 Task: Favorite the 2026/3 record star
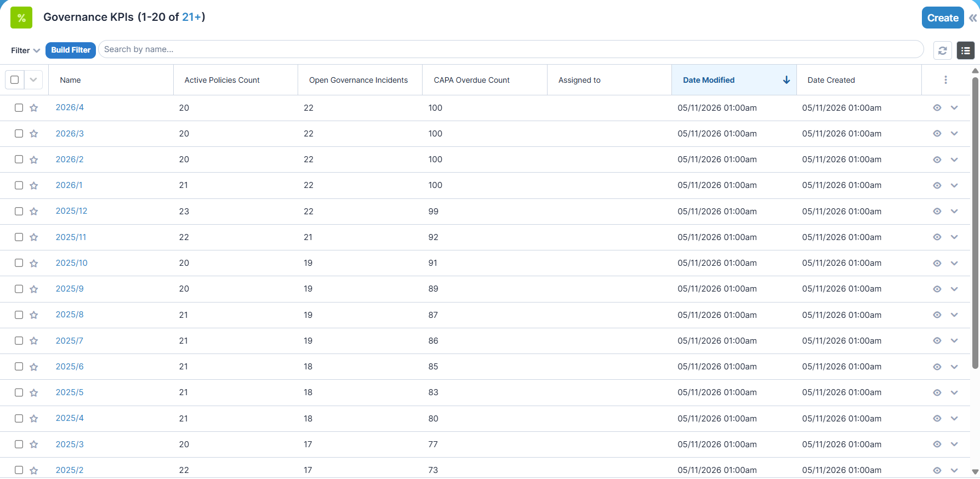(x=34, y=134)
